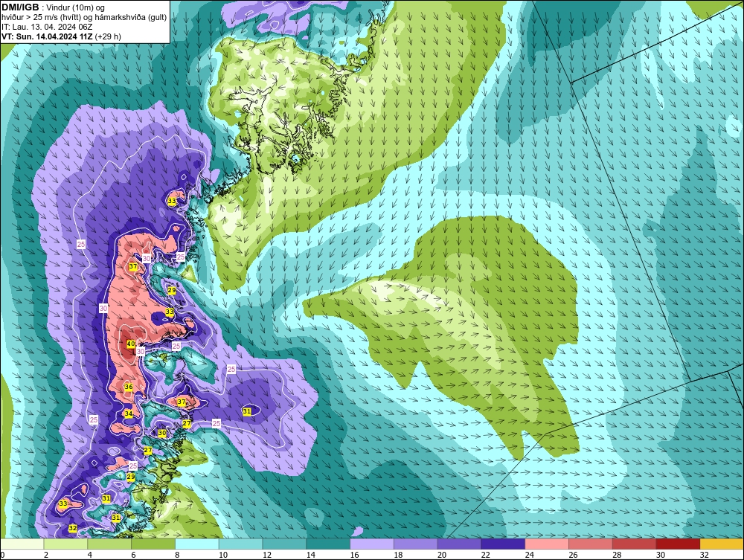
Task: Click the 0–2 m/s pale cream legend swatch
Action: (22, 544)
